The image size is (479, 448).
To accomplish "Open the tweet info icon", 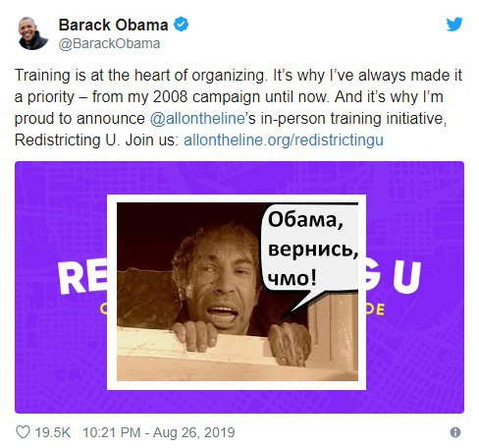I will click(x=455, y=432).
